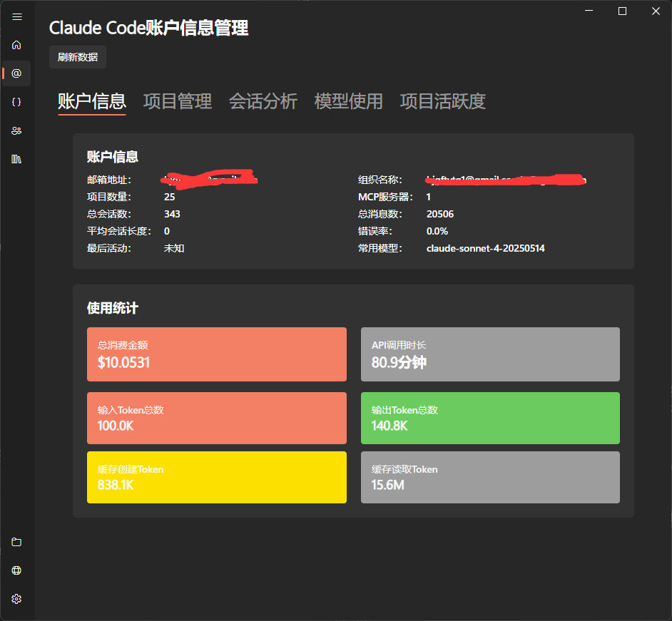Open the 模型使用 tab
The image size is (672, 621).
(348, 101)
